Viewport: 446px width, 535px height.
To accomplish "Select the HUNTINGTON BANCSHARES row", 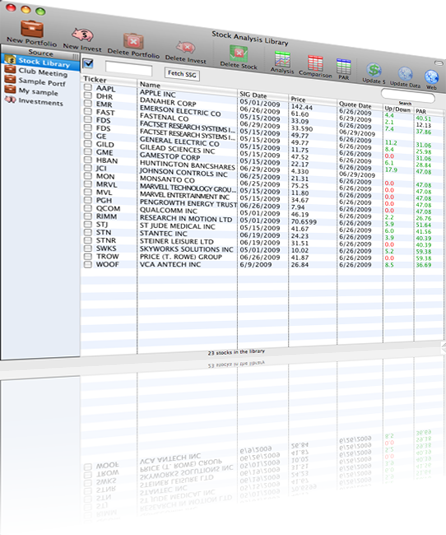I will (x=187, y=165).
